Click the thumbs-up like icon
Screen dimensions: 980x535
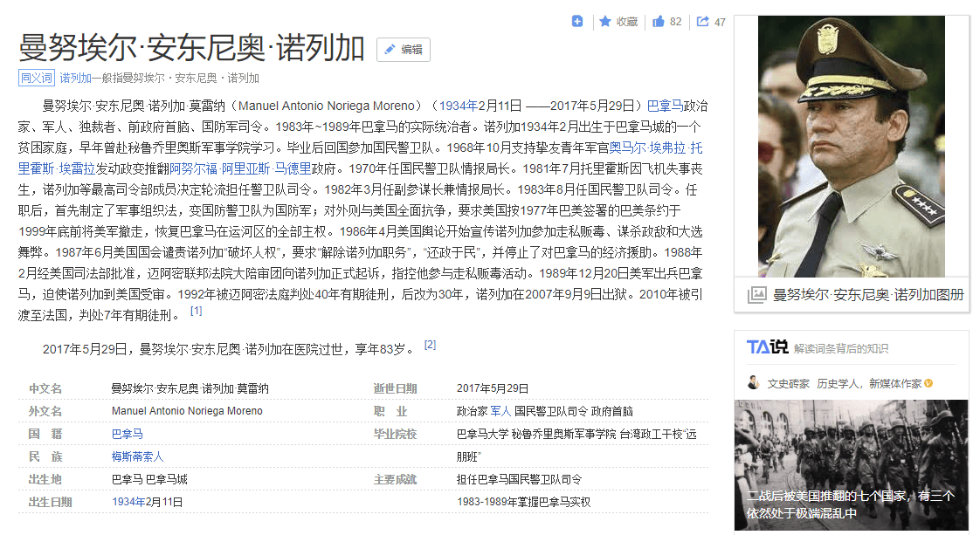point(658,22)
